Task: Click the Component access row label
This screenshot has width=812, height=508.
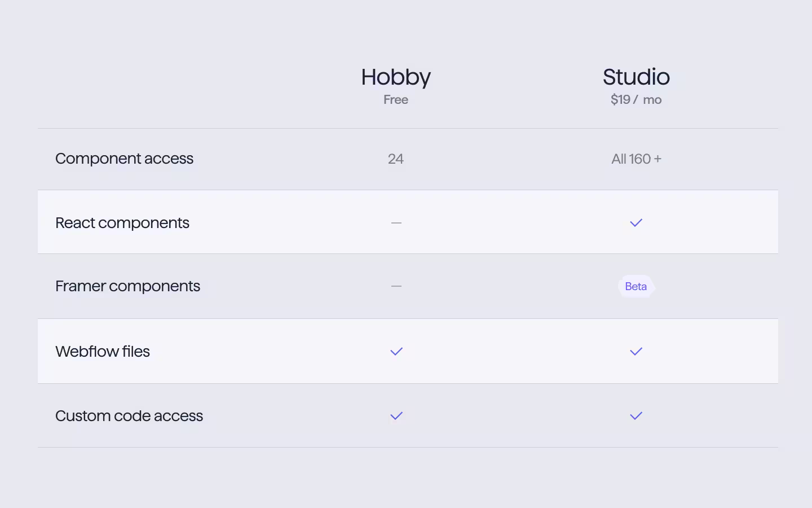Action: click(124, 159)
